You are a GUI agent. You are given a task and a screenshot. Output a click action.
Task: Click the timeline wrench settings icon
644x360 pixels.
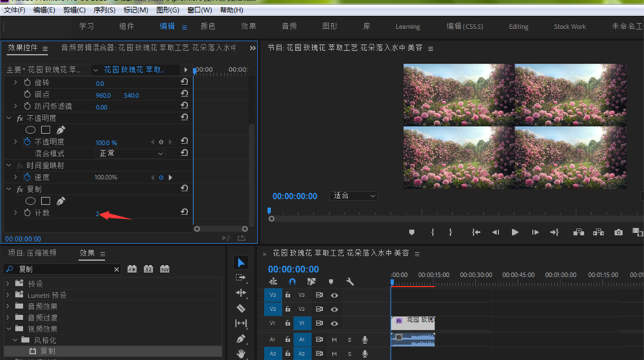coord(350,281)
